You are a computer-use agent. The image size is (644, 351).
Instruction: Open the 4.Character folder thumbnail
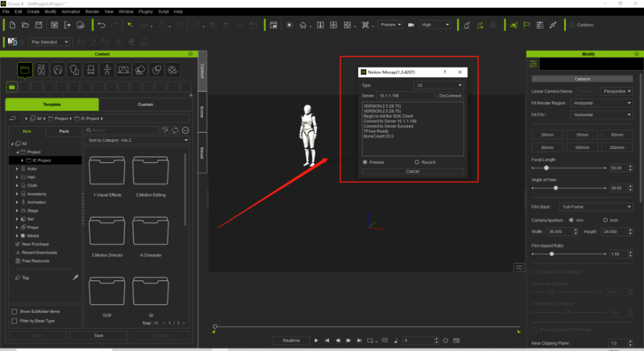click(x=151, y=230)
